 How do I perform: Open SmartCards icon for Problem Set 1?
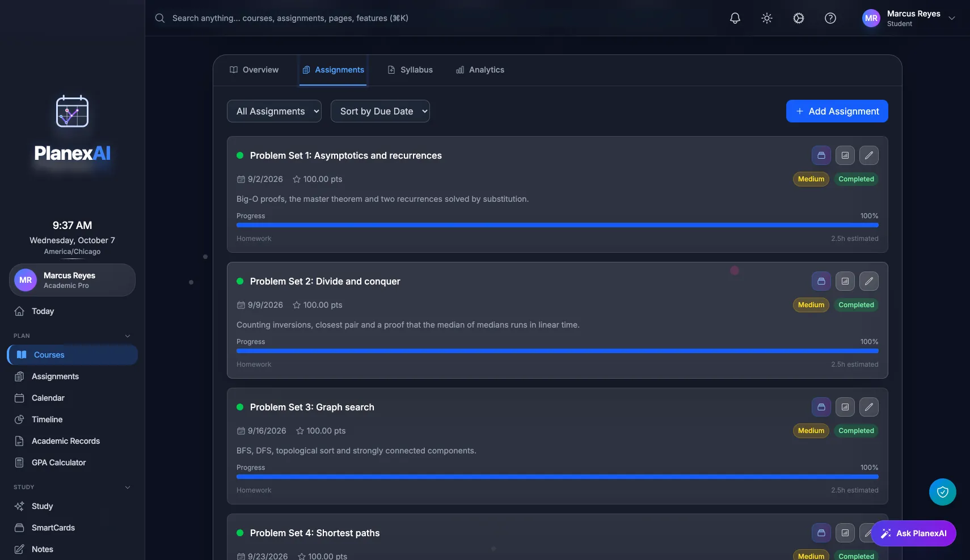(821, 155)
